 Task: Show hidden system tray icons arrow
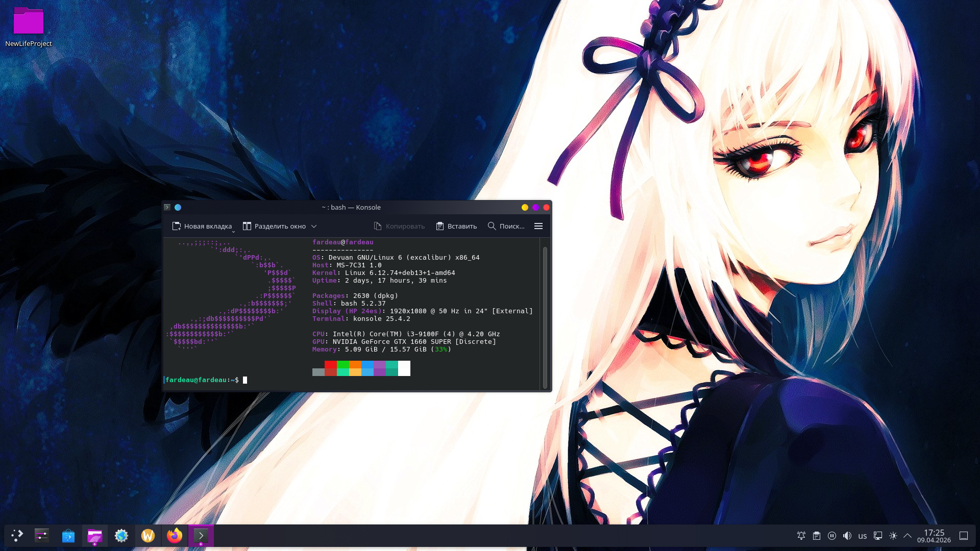908,536
